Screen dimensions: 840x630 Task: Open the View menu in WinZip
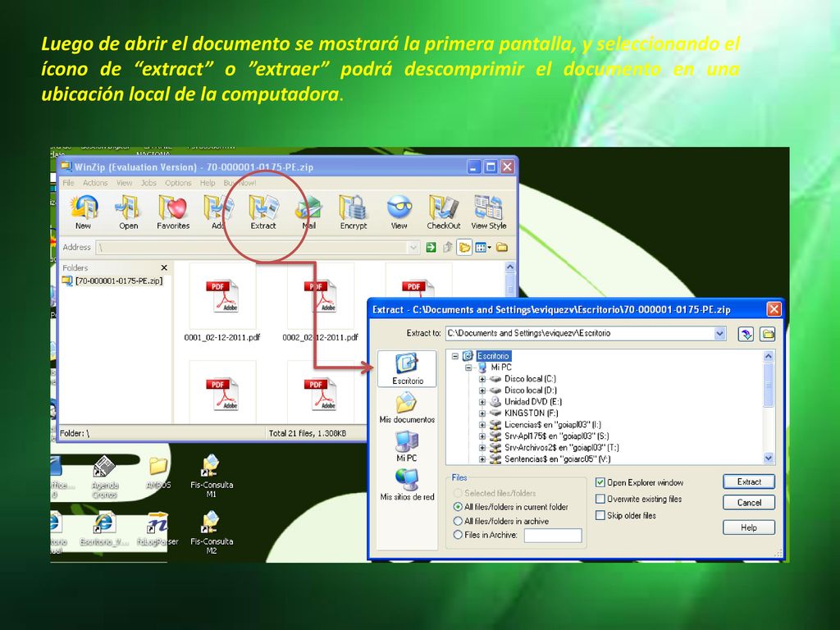[125, 183]
